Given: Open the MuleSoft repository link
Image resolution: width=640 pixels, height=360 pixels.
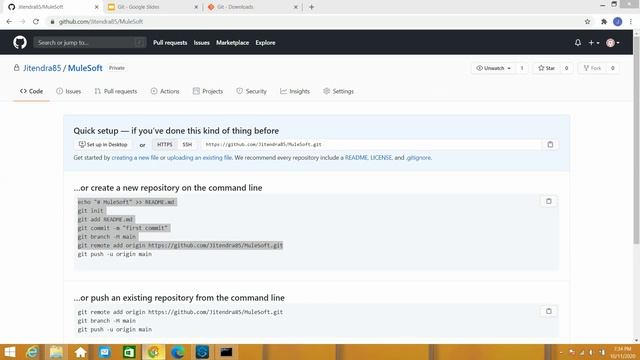Looking at the screenshot, I should click(x=85, y=68).
